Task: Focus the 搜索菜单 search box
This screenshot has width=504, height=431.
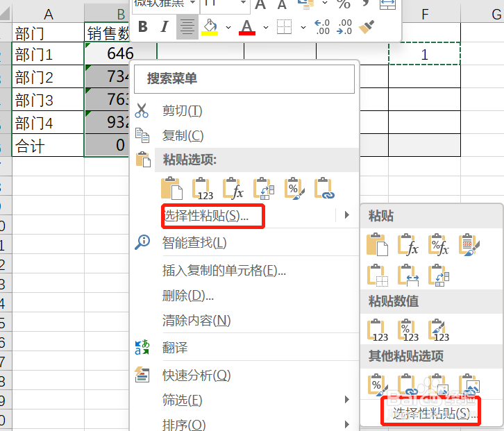Action: tap(244, 79)
